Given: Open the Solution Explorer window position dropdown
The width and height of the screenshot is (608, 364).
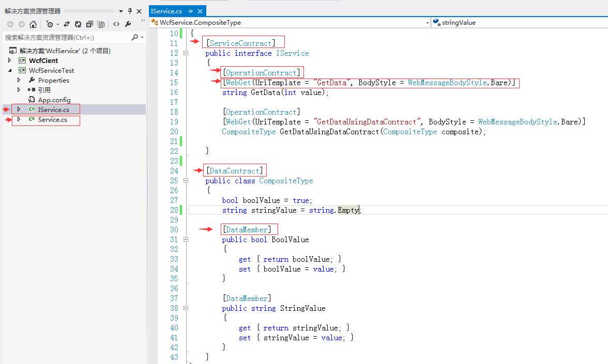Looking at the screenshot, I should pyautogui.click(x=121, y=11).
